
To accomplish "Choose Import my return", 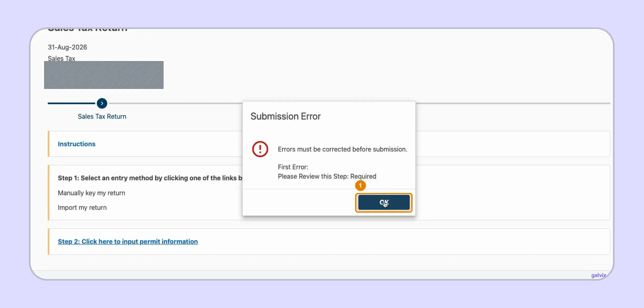I will [x=82, y=207].
